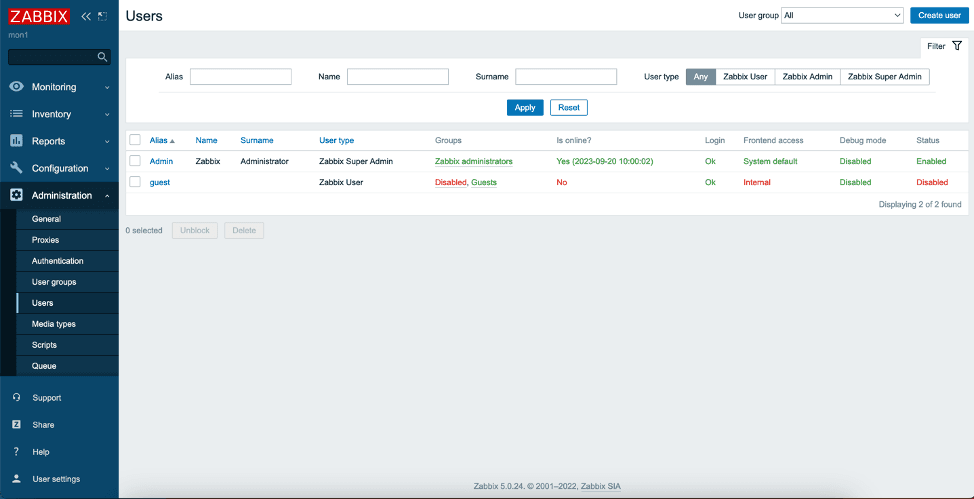This screenshot has width=974, height=499.
Task: Expand the Inventory menu chevron
Action: 107,114
